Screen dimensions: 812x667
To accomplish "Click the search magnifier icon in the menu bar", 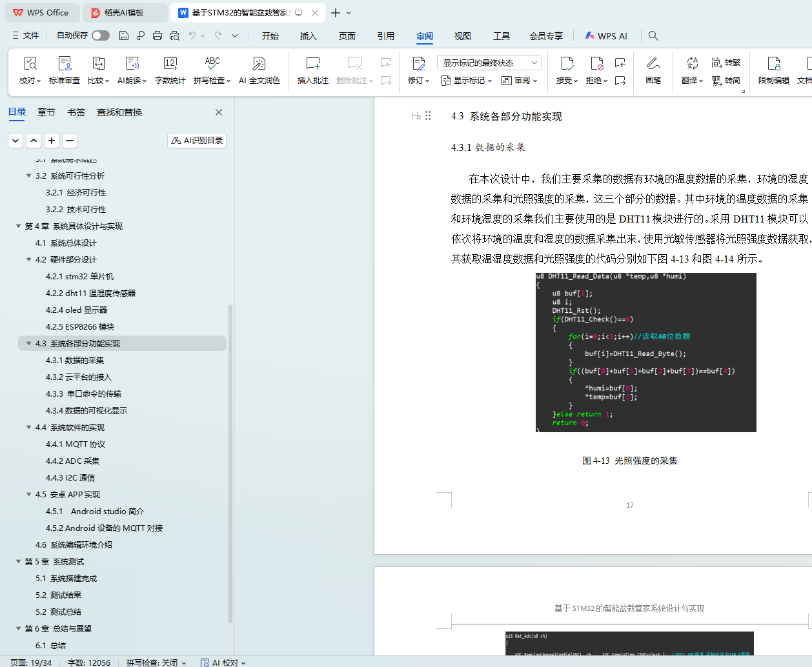I will pos(653,35).
